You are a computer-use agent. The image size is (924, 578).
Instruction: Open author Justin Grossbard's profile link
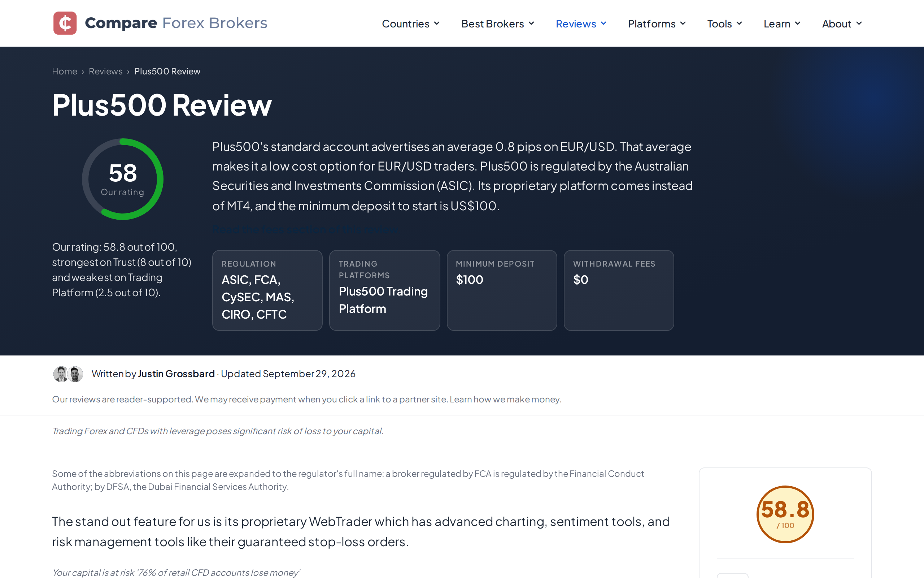[x=176, y=374]
